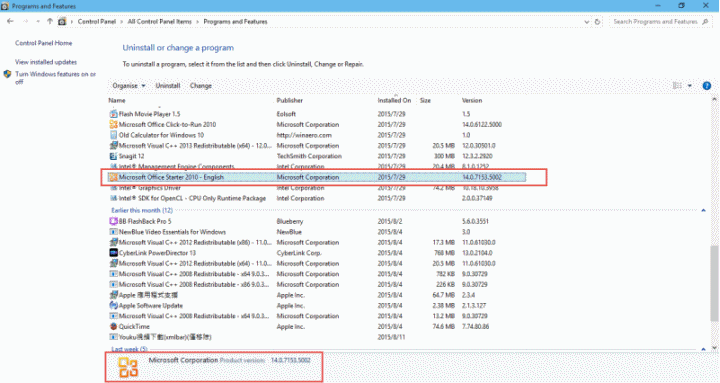Viewport: 720px width, 383px height.
Task: Click version 14.0.6122.5000 cell
Action: coord(482,124)
